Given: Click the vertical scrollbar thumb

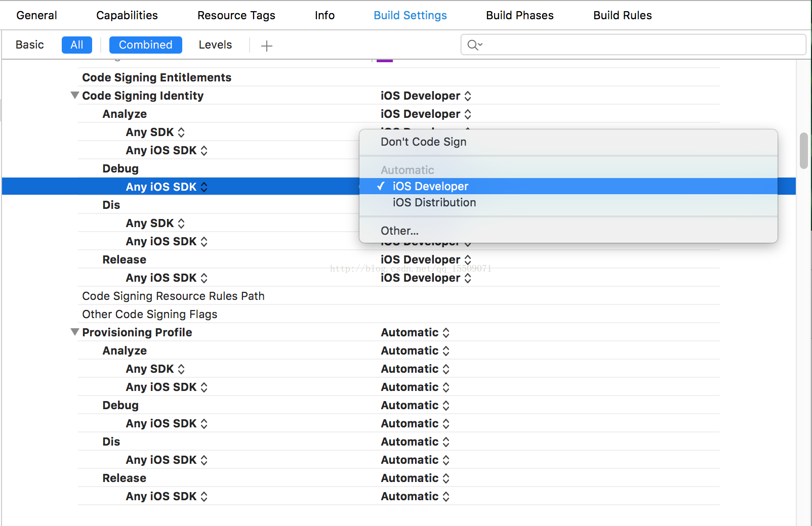Looking at the screenshot, I should 803,150.
